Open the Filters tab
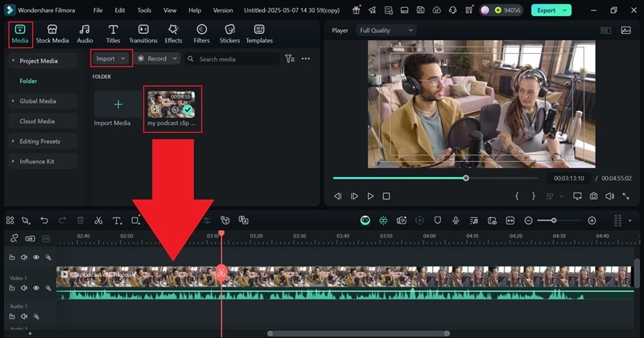 (x=201, y=34)
